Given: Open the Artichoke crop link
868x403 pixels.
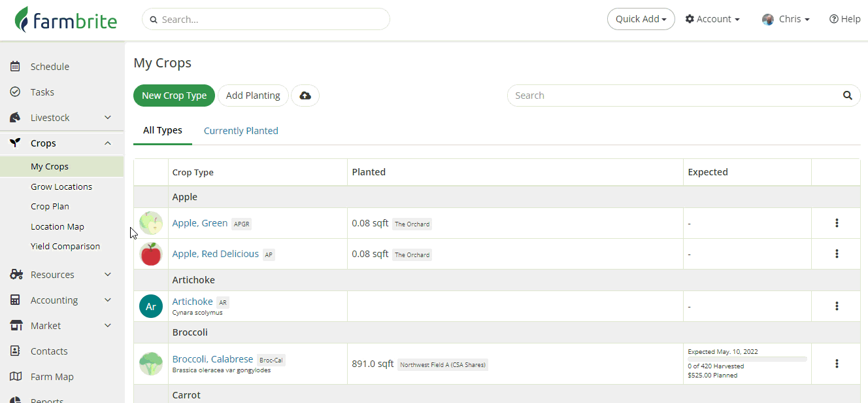Looking at the screenshot, I should pyautogui.click(x=192, y=302).
